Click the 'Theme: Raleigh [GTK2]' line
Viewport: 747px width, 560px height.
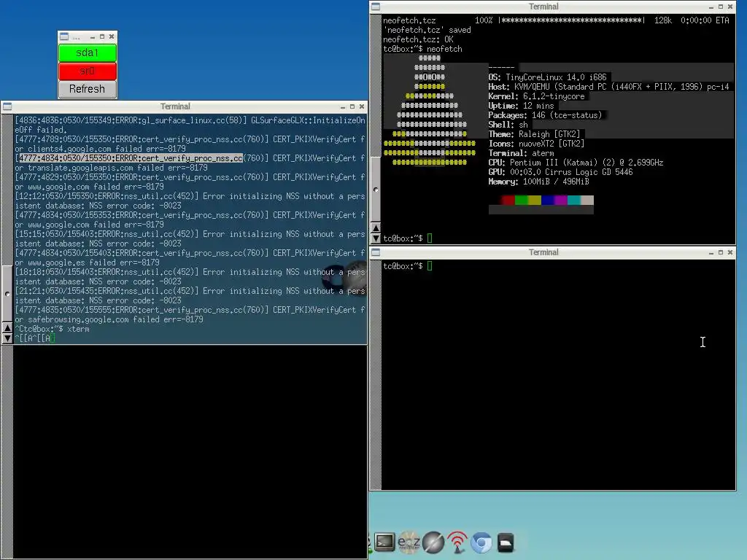535,134
